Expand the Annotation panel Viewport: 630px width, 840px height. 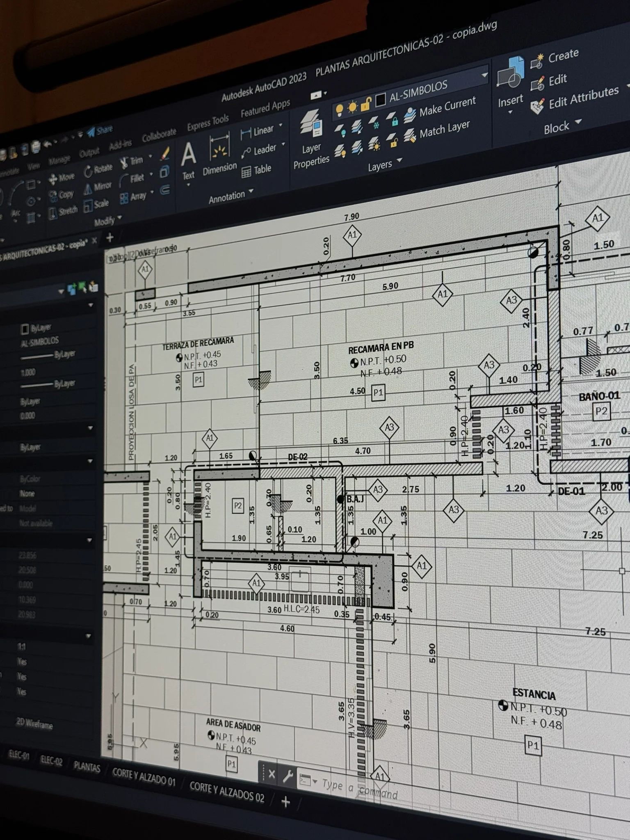click(231, 196)
